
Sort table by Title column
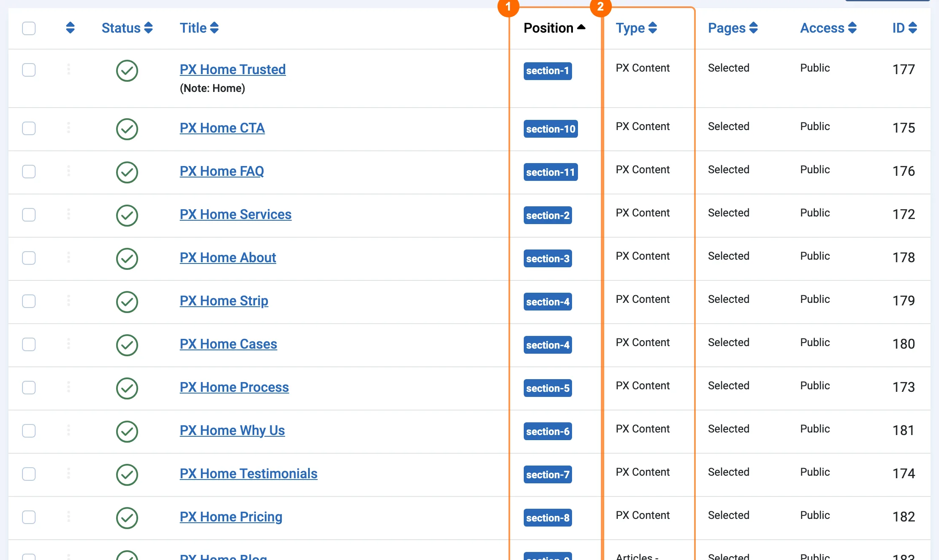tap(199, 28)
